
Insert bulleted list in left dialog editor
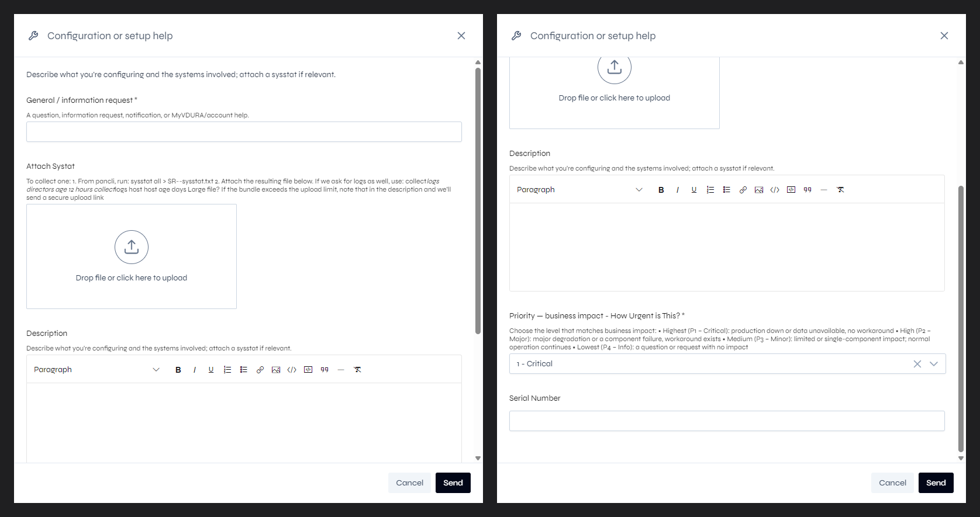(244, 370)
